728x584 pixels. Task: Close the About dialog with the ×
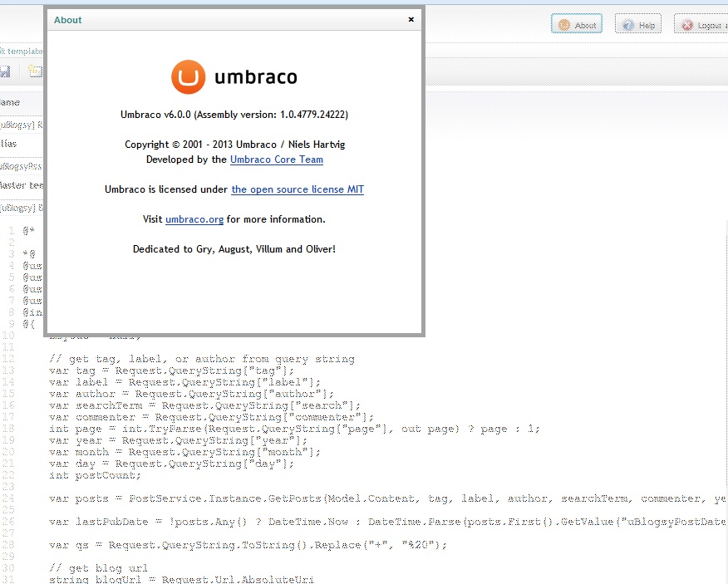pos(411,19)
